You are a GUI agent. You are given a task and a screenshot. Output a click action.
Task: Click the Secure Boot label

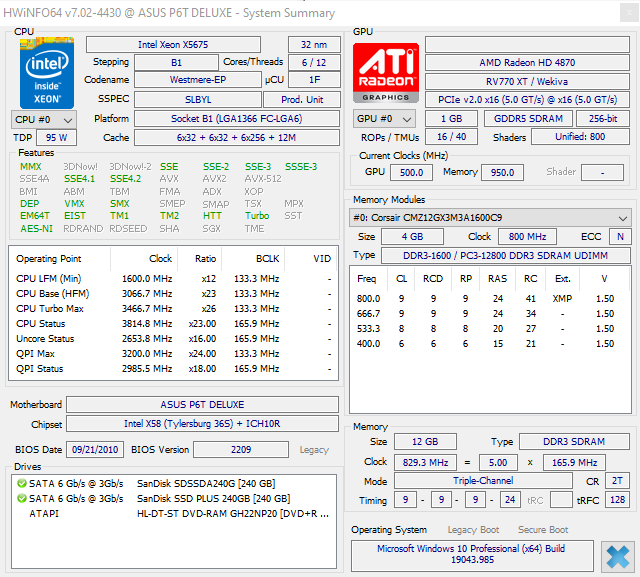[543, 530]
